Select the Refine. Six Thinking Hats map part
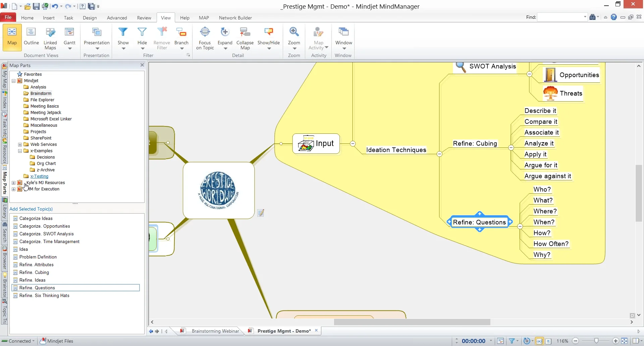This screenshot has height=346, width=644. [x=44, y=295]
